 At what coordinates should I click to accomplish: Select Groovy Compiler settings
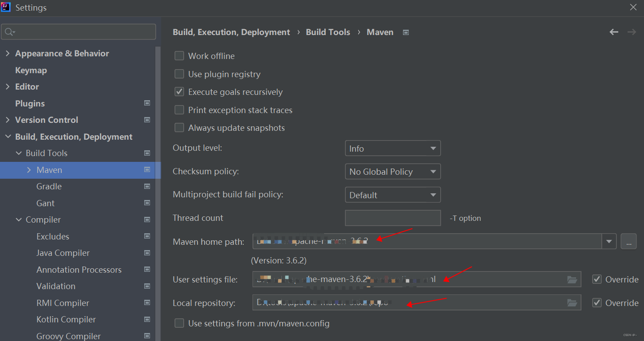68,336
